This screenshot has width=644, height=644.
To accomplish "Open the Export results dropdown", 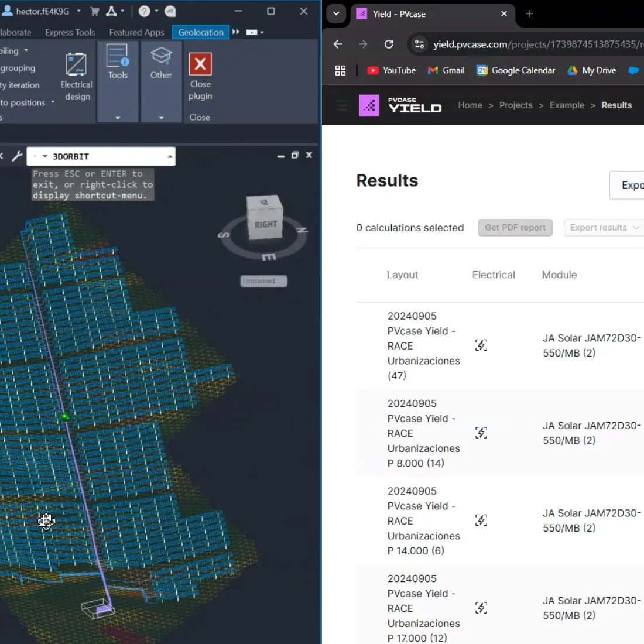I will (x=604, y=228).
